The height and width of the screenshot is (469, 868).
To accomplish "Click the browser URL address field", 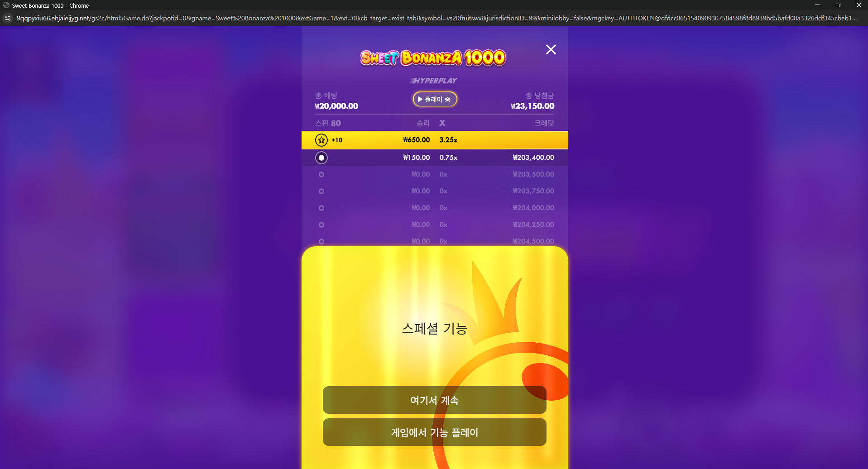I will click(x=436, y=18).
